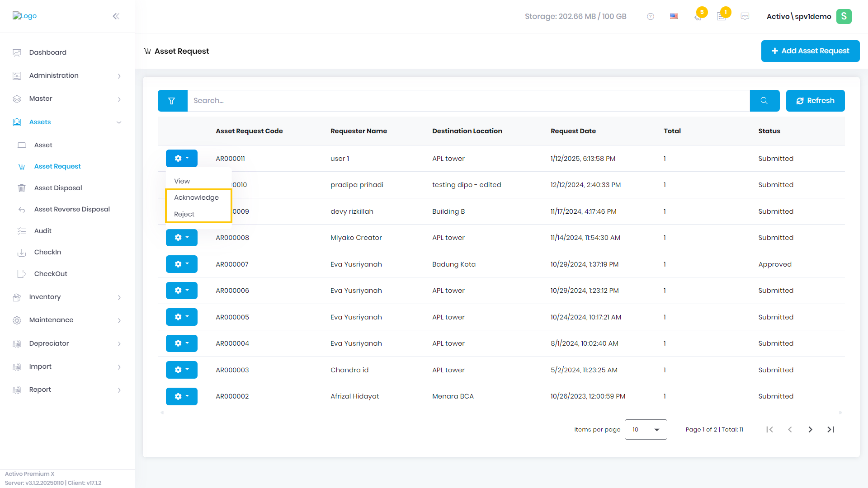Go to the next page arrow
Screen dimensions: 868x488
[x=810, y=430]
